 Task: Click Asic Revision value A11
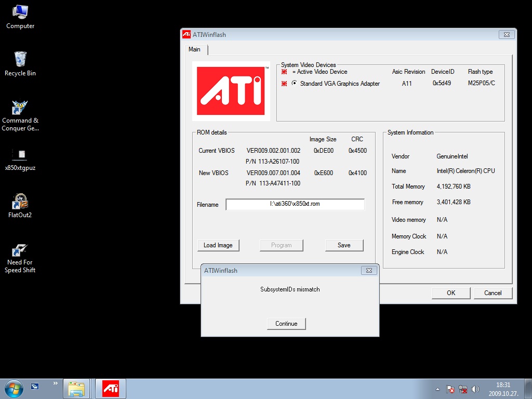[x=407, y=84]
